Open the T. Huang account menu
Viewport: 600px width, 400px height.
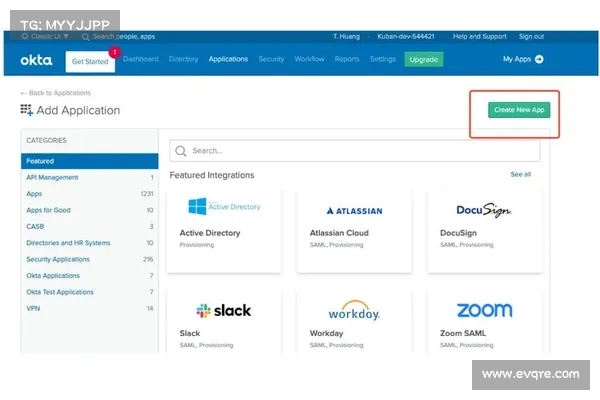(x=346, y=36)
